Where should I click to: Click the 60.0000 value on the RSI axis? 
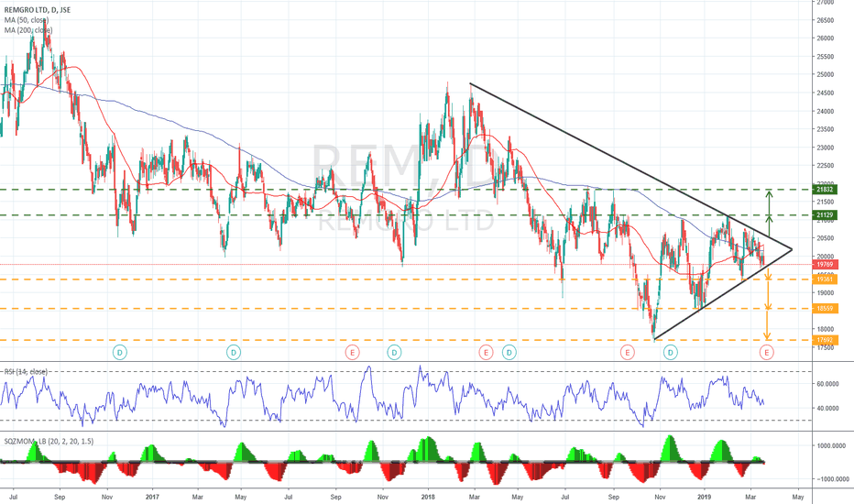coord(827,384)
